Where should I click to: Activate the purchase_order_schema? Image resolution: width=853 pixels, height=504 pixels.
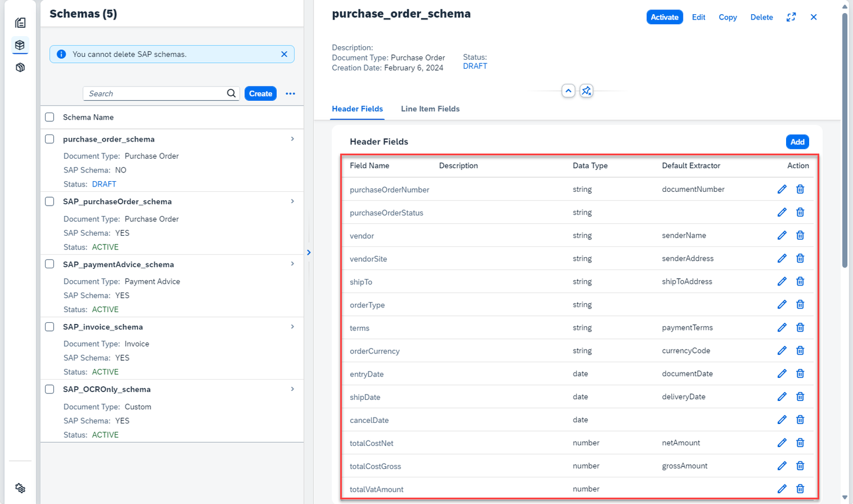pyautogui.click(x=665, y=17)
